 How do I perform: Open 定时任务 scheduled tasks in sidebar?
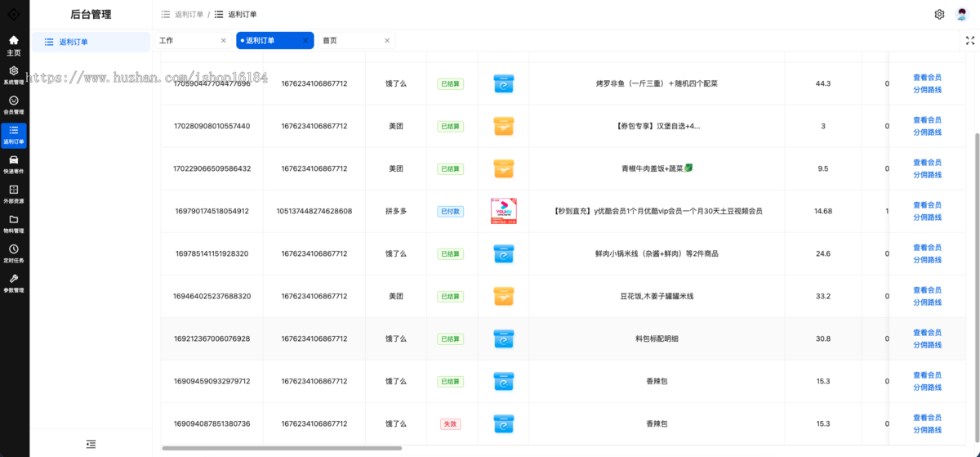pos(14,254)
